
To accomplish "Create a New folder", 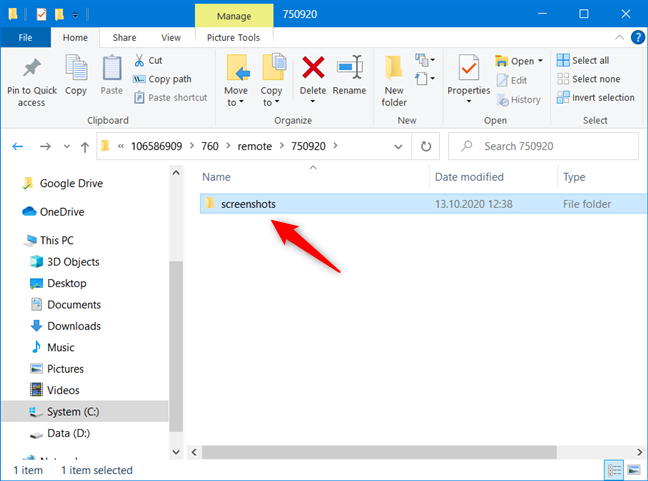I will coord(394,81).
